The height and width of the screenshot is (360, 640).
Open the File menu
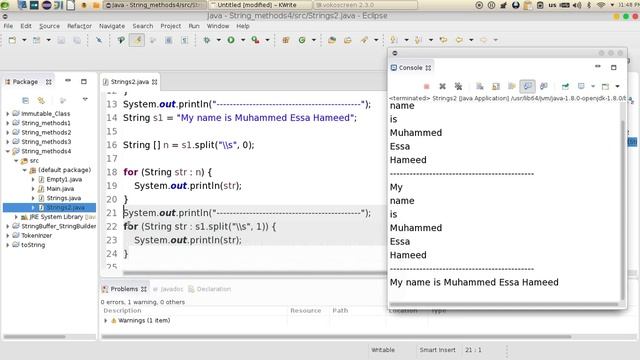tap(8, 26)
